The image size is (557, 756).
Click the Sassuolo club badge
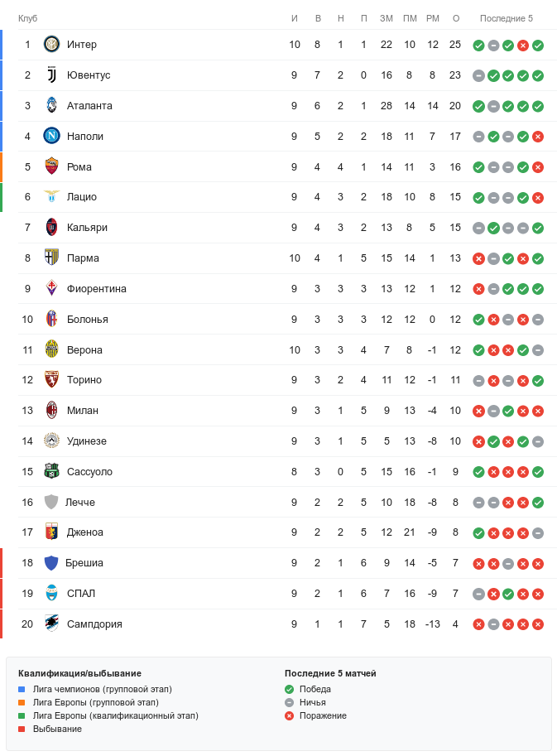coord(52,471)
